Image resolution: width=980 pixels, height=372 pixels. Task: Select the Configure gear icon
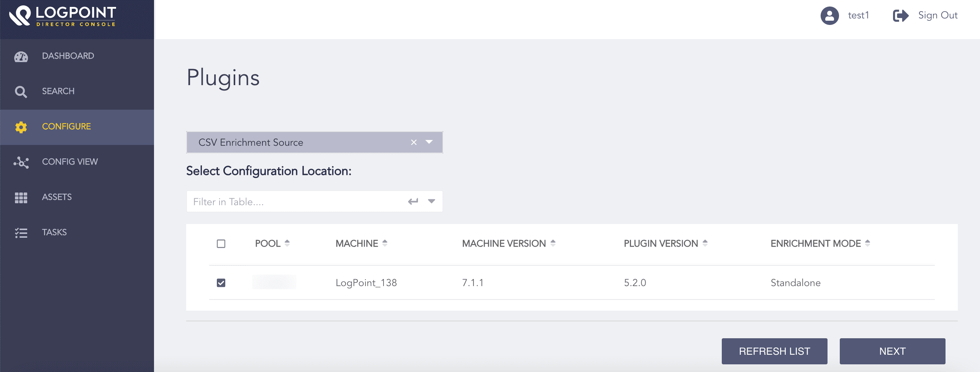(21, 127)
